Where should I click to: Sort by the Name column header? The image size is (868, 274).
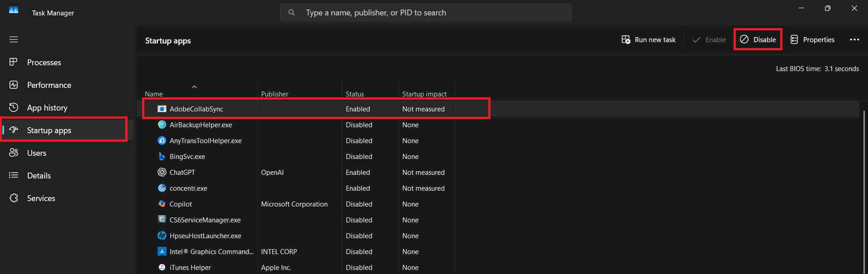point(154,94)
